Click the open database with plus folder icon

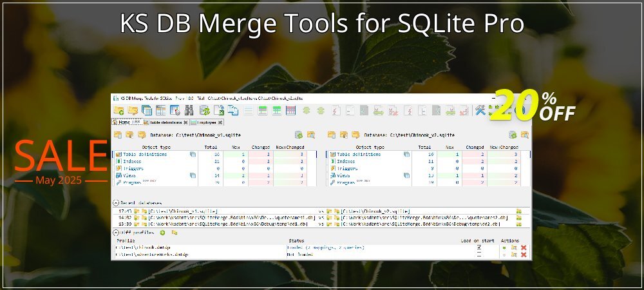118,110
